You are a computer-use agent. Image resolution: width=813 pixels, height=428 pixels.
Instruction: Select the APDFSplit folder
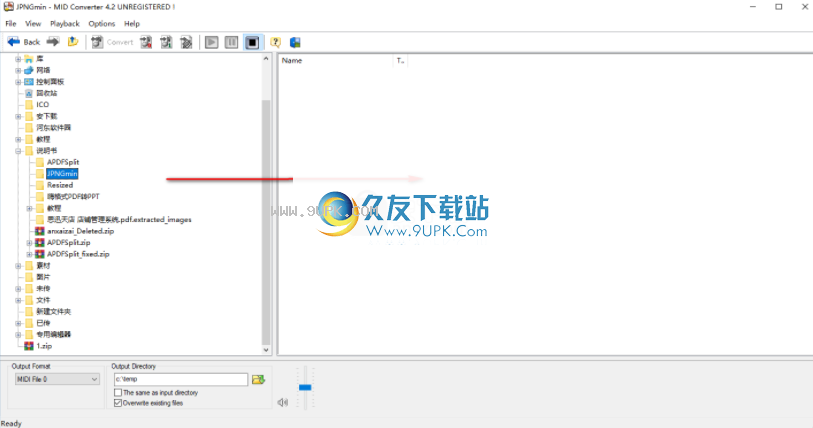[x=63, y=162]
